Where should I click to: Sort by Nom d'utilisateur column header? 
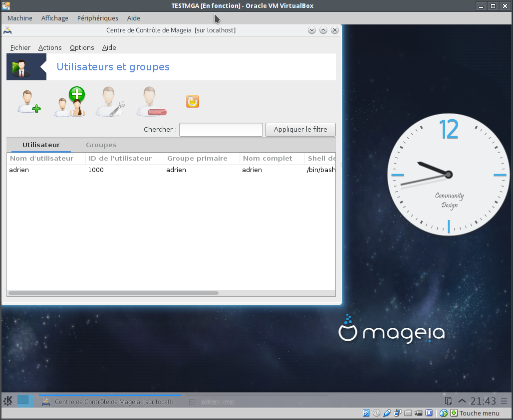pos(46,159)
